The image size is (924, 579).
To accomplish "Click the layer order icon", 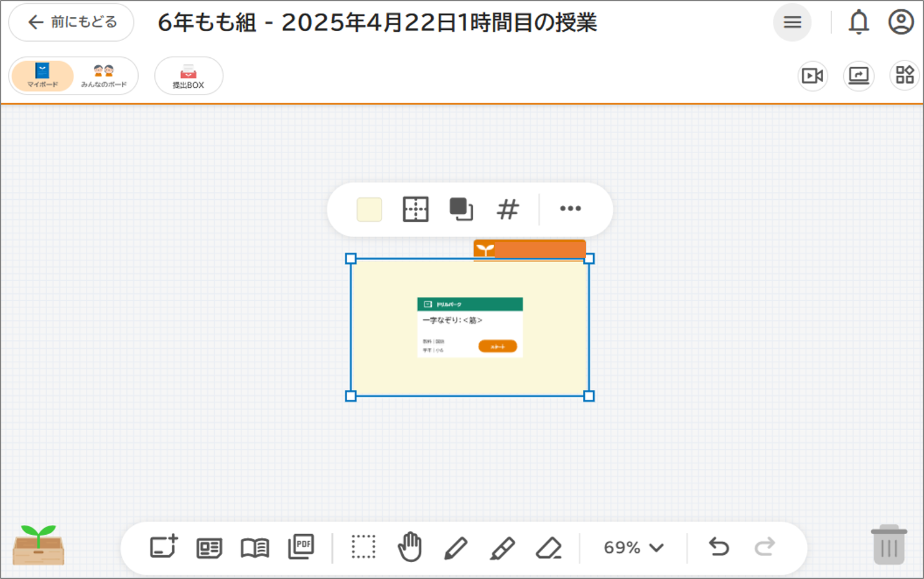I will point(461,209).
